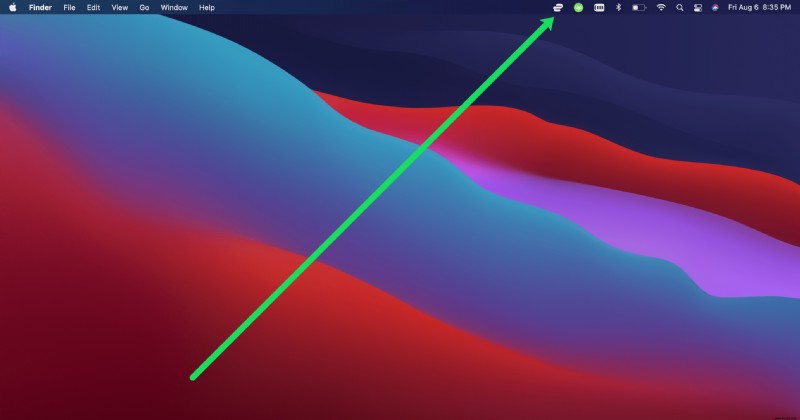Open the Help menu
The width and height of the screenshot is (800, 420).
pos(207,8)
